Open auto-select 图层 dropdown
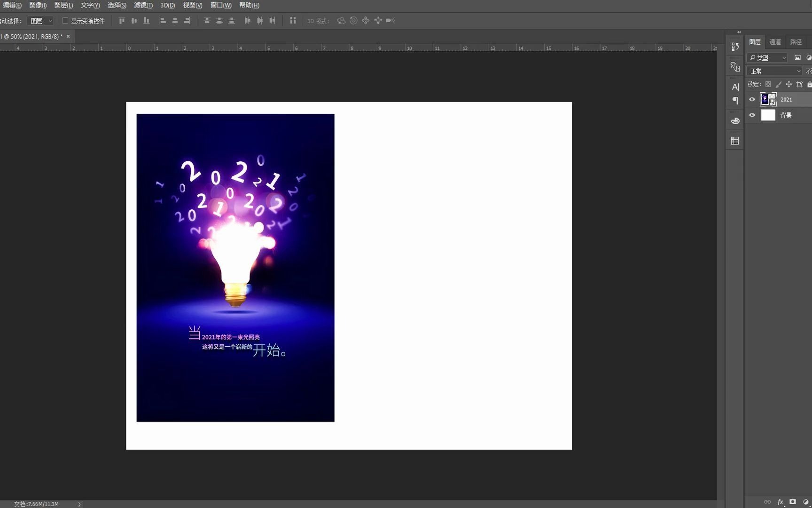 (40, 21)
